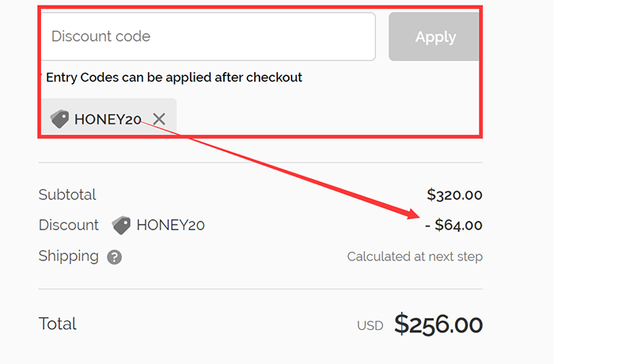Viewport: 633px width, 364px height.
Task: Remove the HONEY20 code with the X icon
Action: tap(159, 119)
